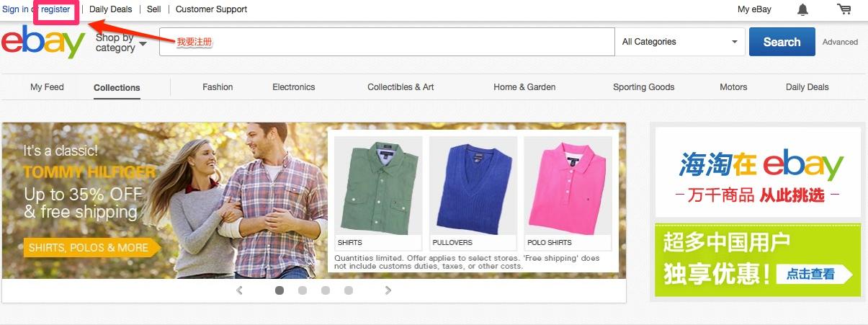
Task: Go to previous carousel slide arrow
Action: (240, 290)
